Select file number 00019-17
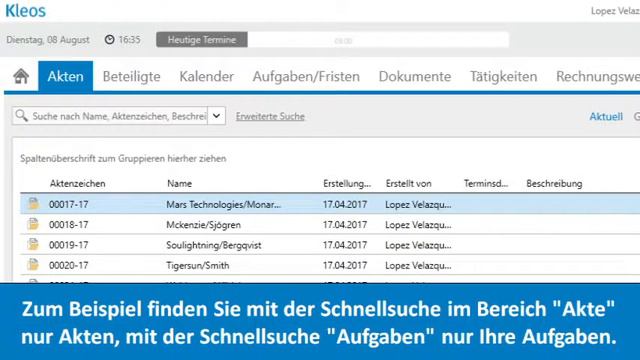This screenshot has width=640, height=360. (x=69, y=245)
